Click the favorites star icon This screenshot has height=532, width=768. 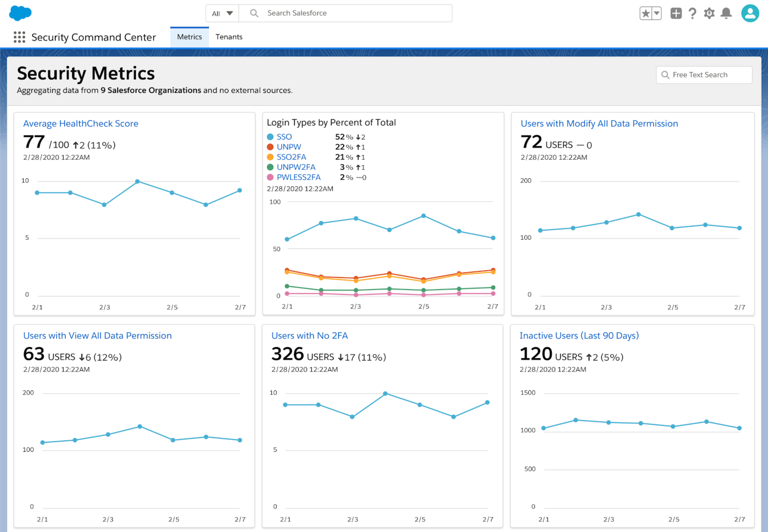pos(646,13)
